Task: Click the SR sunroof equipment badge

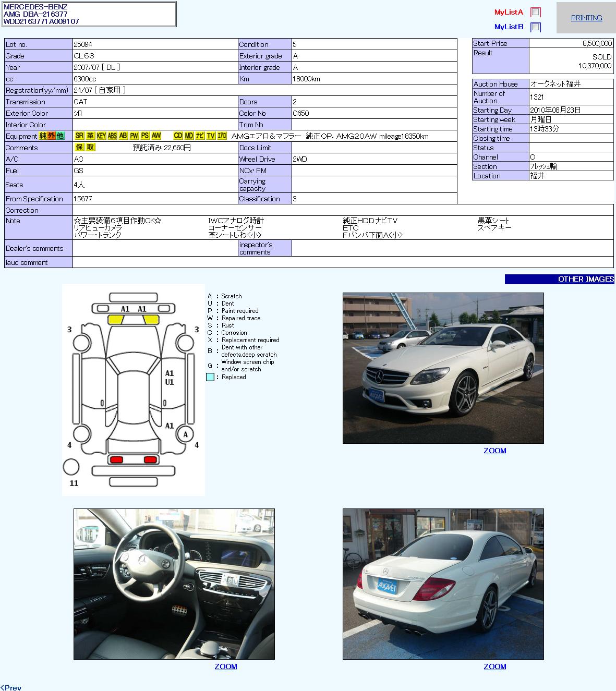Action: point(79,136)
